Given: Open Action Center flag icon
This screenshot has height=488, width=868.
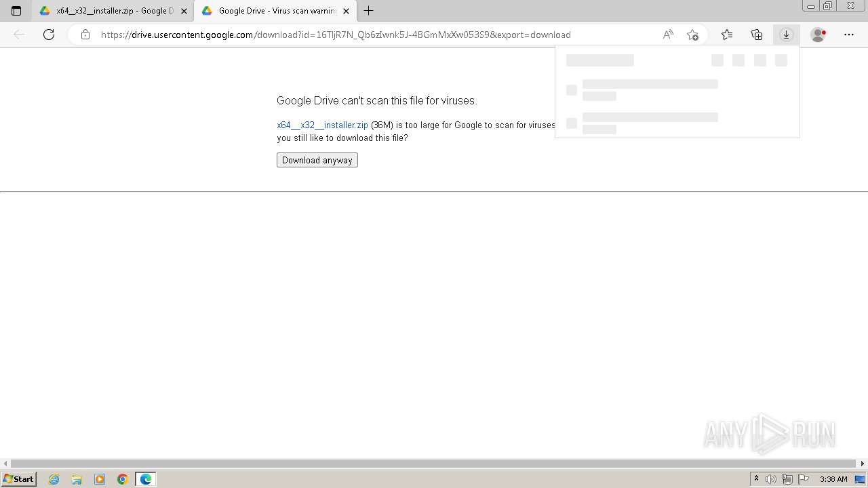Looking at the screenshot, I should pyautogui.click(x=803, y=479).
